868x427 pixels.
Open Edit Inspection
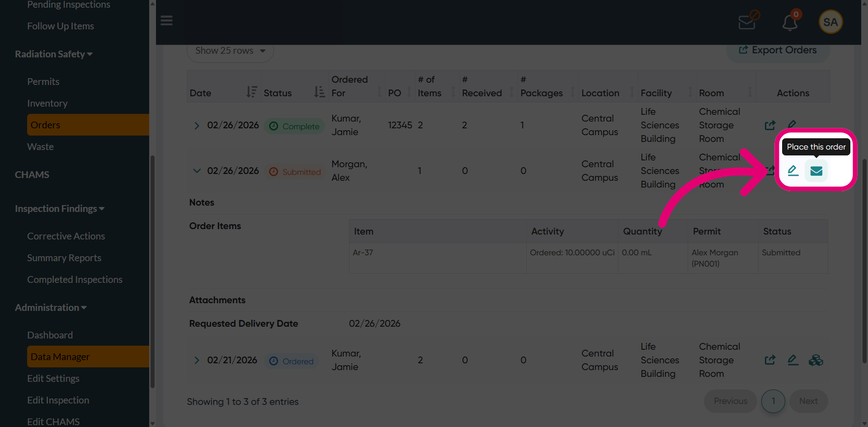pyautogui.click(x=58, y=400)
